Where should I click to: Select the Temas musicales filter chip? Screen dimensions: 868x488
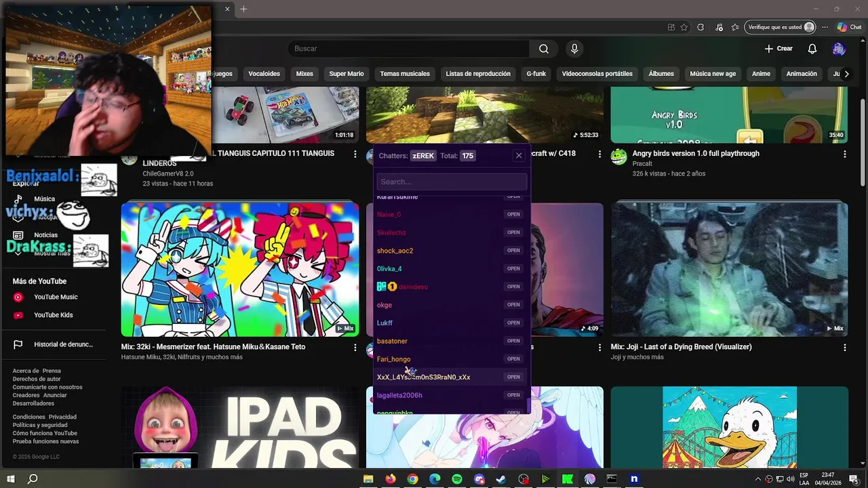tap(405, 74)
